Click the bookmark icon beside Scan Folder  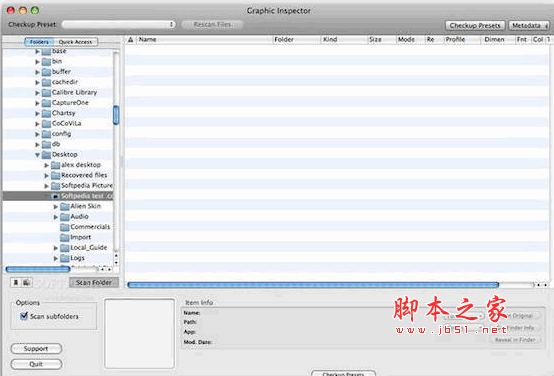(16, 282)
